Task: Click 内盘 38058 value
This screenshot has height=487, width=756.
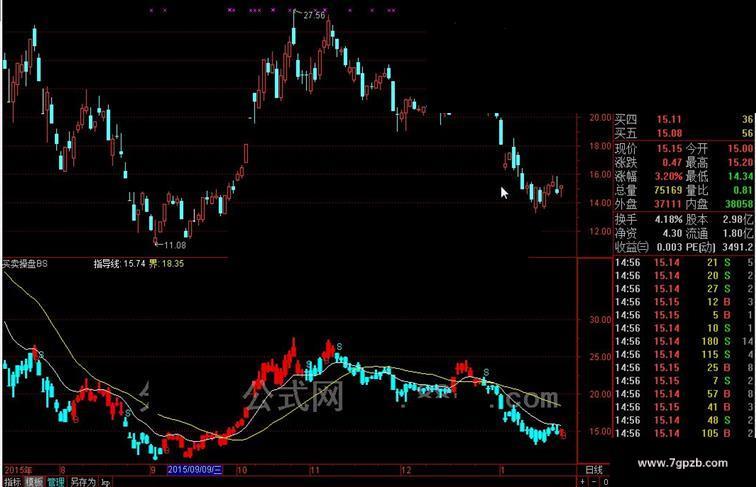Action: coord(739,204)
